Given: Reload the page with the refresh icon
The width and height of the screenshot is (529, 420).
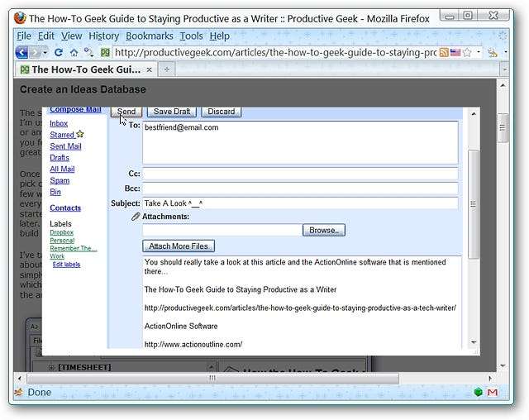Looking at the screenshot, I should (59, 52).
